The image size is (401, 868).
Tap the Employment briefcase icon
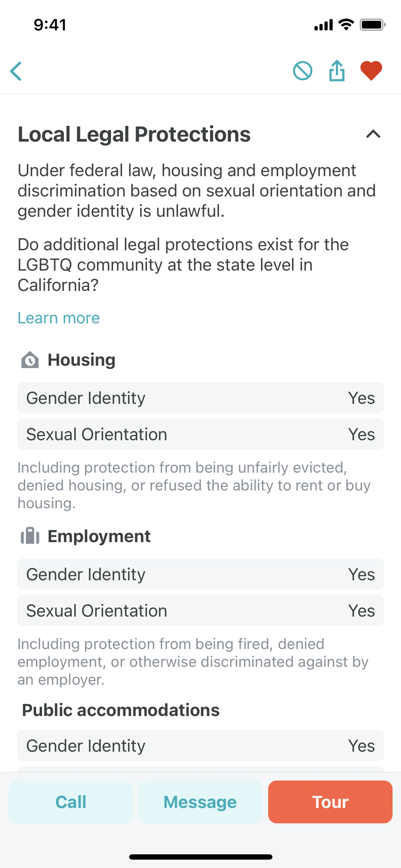(30, 536)
